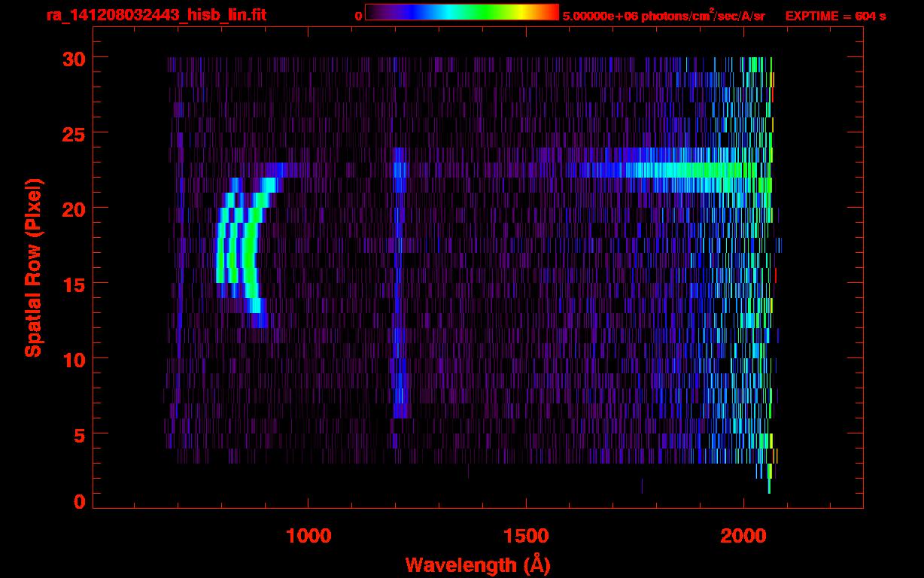
Task: Click the 1500 wavelength tick label
Action: [526, 535]
